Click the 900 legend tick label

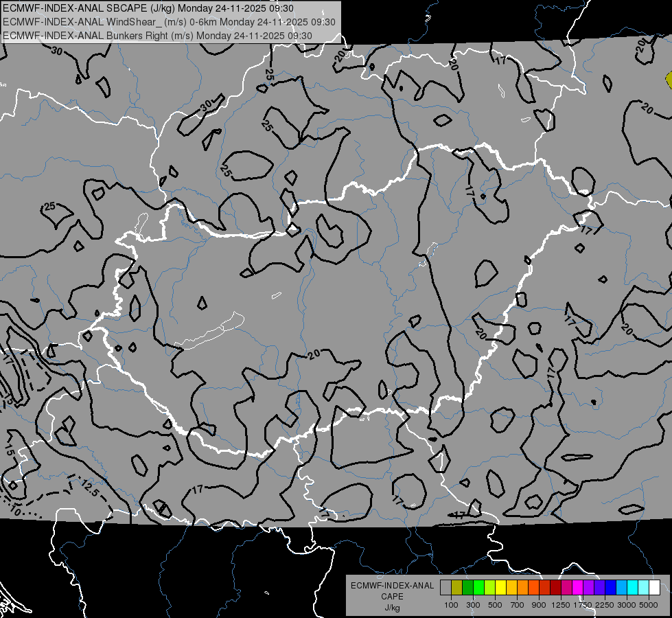coord(539,605)
